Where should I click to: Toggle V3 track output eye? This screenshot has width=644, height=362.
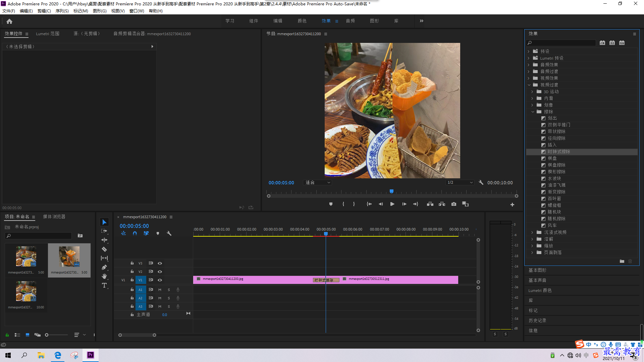pyautogui.click(x=160, y=263)
